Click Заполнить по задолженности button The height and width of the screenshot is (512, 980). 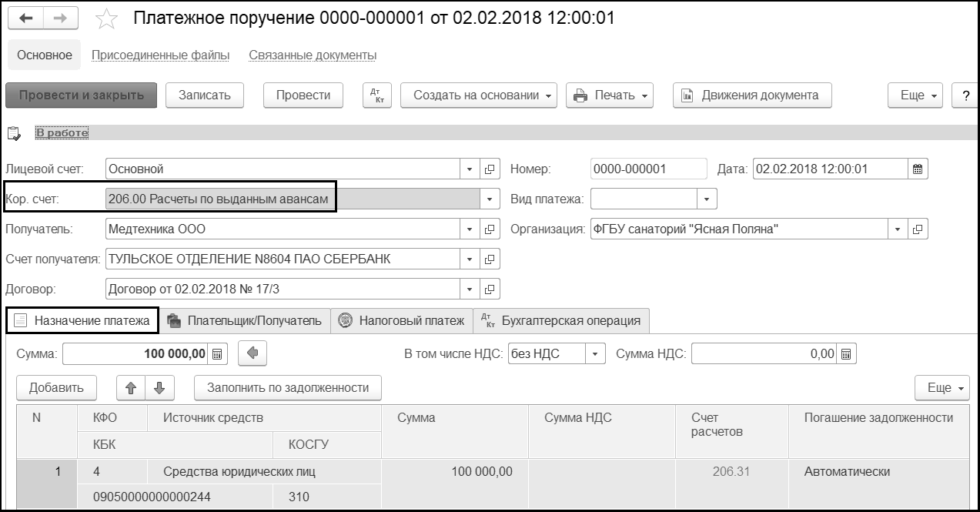(x=288, y=387)
